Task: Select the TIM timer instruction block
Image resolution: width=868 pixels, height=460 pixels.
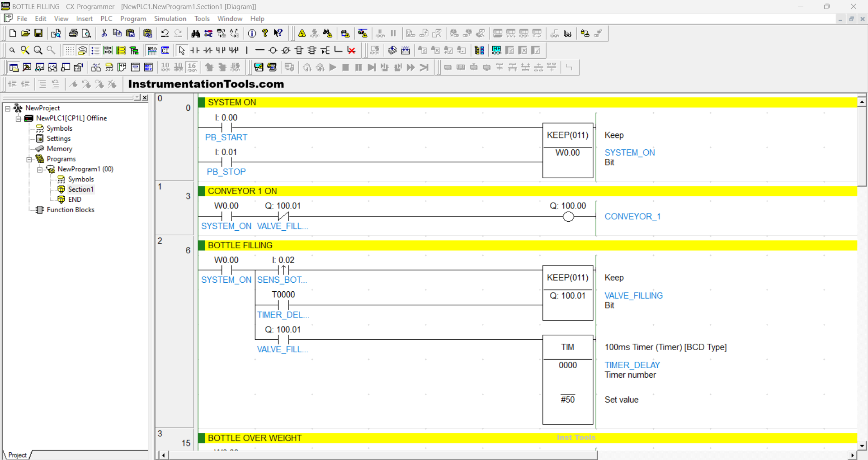Action: pos(568,379)
